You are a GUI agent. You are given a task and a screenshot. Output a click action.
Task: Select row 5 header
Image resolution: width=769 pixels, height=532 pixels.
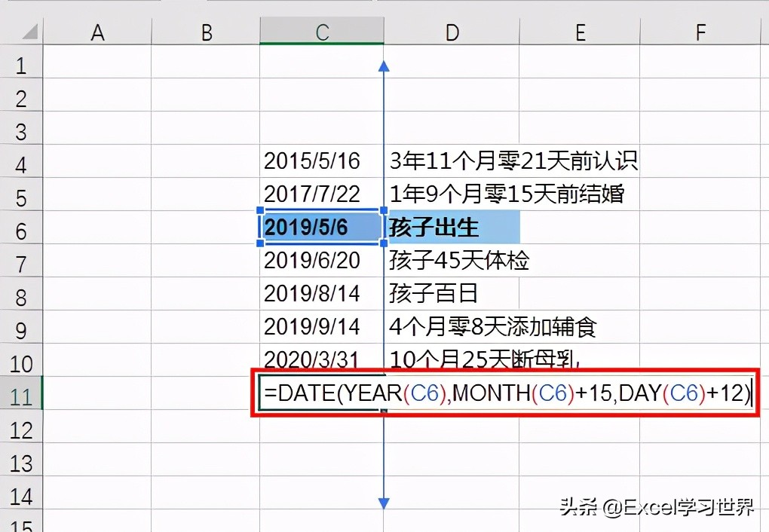tap(21, 194)
